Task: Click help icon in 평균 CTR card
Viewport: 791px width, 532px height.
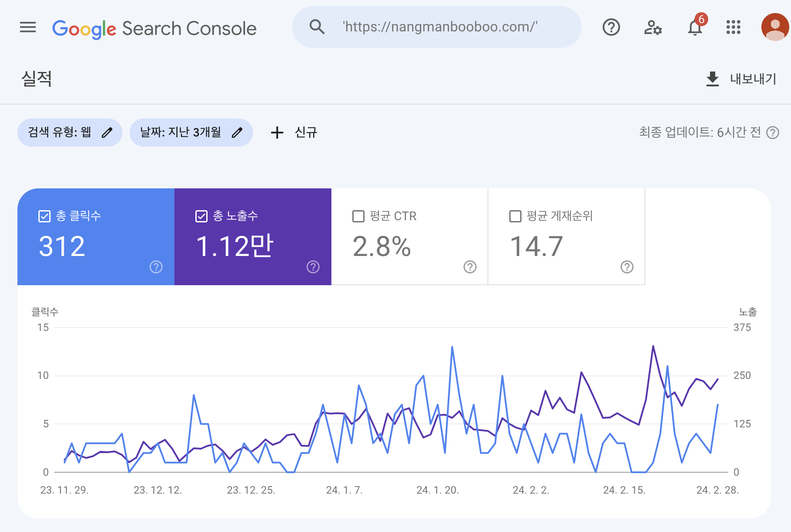Action: 470,267
